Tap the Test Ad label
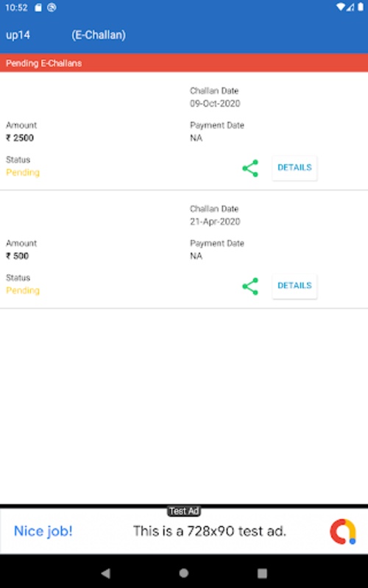368x588 pixels. pyautogui.click(x=183, y=511)
